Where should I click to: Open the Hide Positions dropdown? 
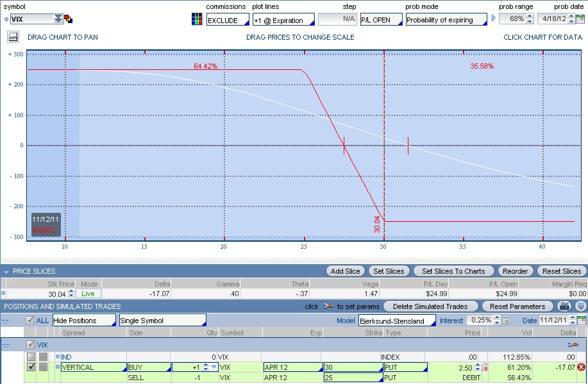(85, 321)
